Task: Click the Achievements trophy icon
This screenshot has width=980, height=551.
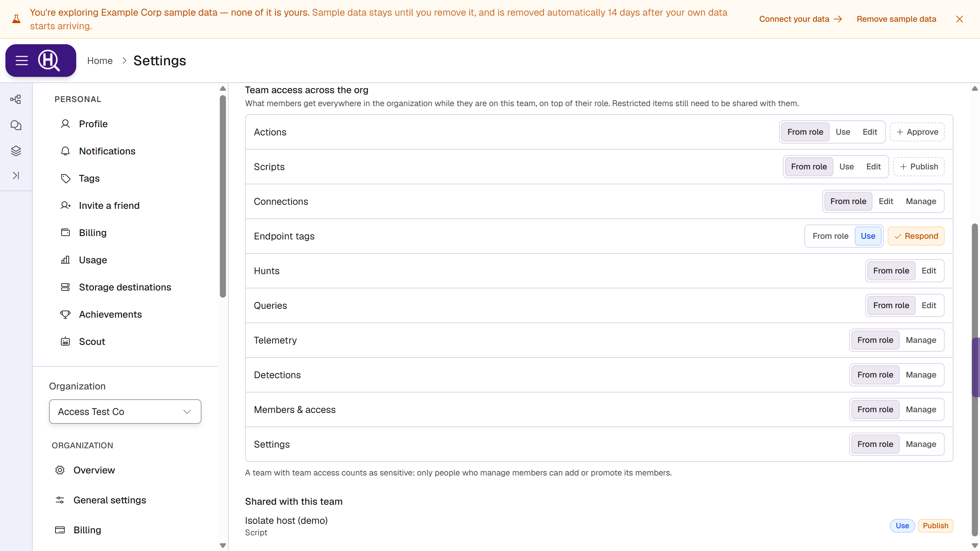Action: click(65, 315)
